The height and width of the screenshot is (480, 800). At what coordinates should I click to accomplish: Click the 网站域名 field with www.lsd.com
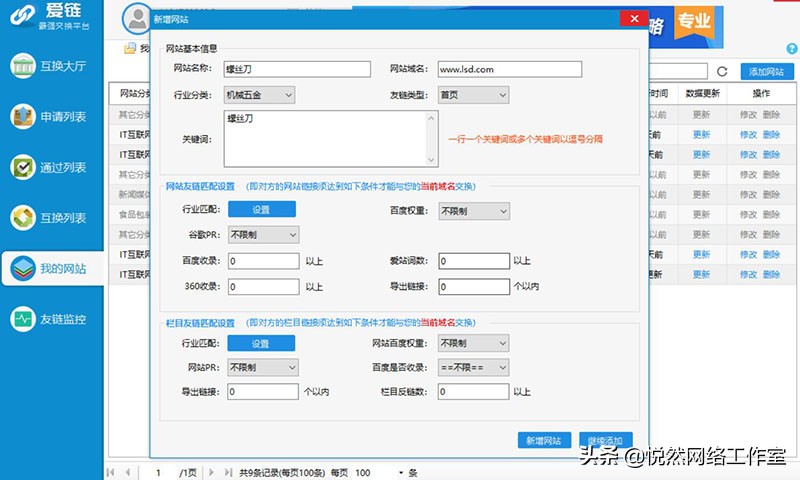(x=510, y=69)
